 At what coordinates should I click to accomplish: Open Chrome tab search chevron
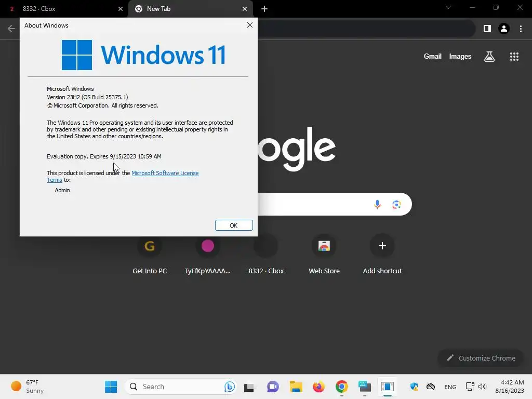pyautogui.click(x=448, y=7)
